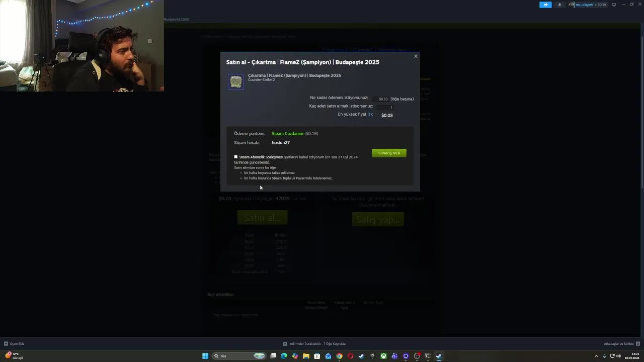Image resolution: width=644 pixels, height=362 pixels.
Task: Open the Steam Abonelik Sözleşmesi link
Action: (x=261, y=157)
